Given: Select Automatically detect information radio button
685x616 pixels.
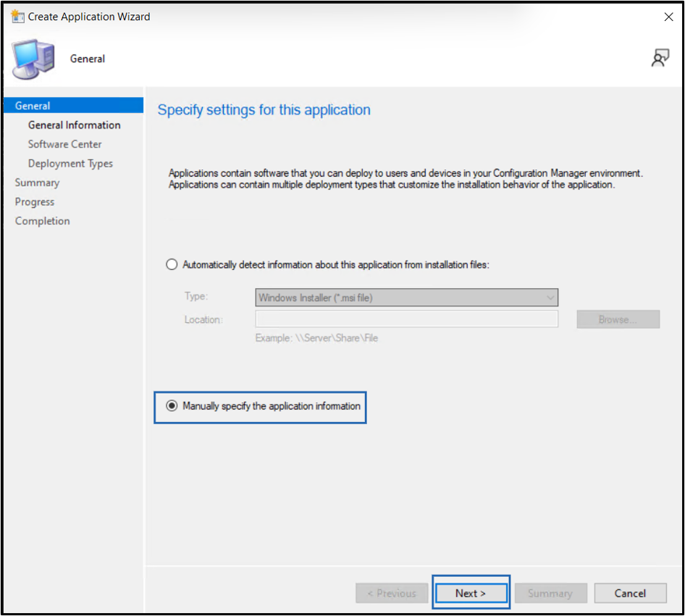Looking at the screenshot, I should 172,264.
